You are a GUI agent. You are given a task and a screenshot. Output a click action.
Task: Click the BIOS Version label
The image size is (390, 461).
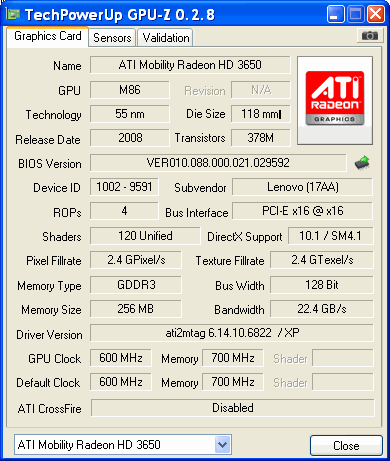50,164
